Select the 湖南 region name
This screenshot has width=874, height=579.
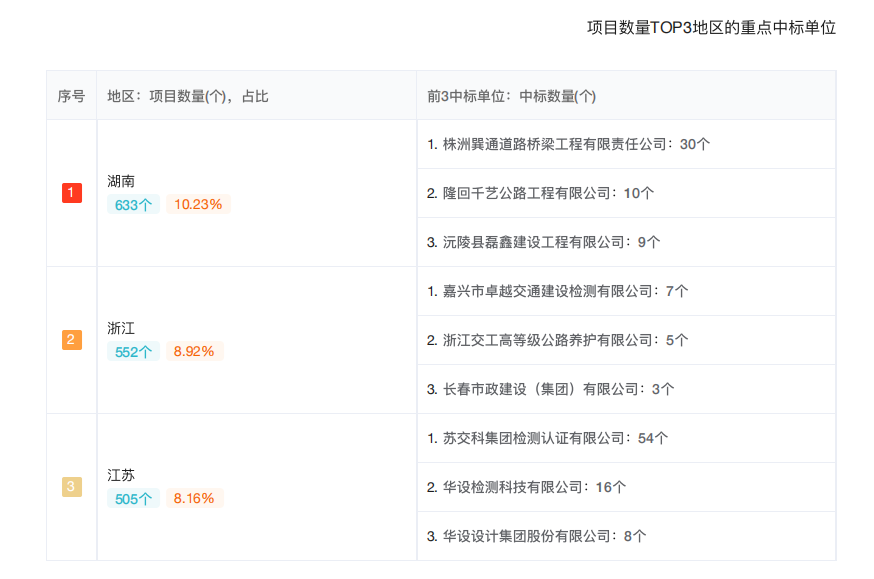(x=121, y=182)
